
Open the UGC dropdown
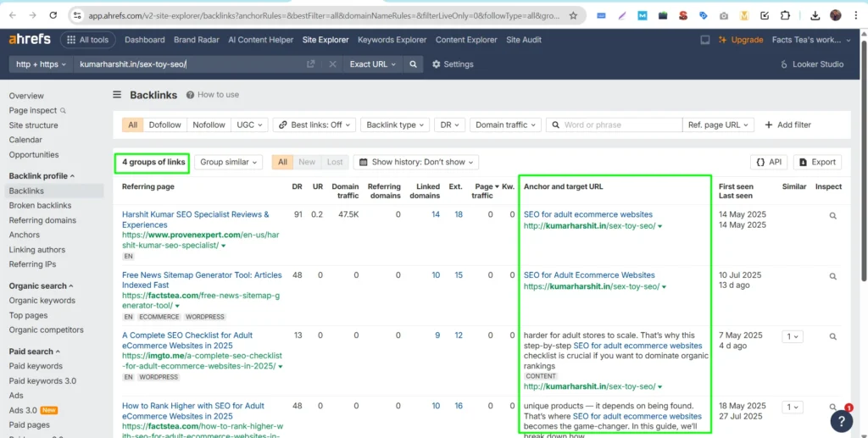coord(250,125)
